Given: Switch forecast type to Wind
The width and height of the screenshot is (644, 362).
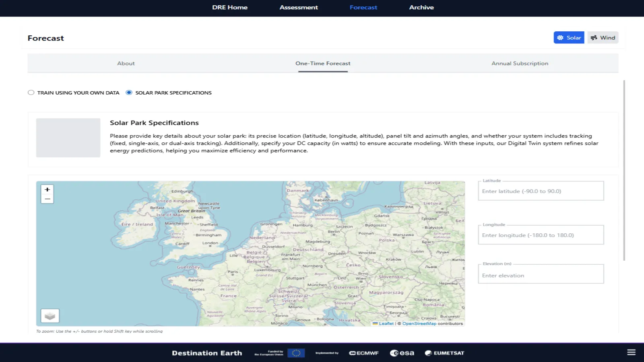Looking at the screenshot, I should point(603,38).
